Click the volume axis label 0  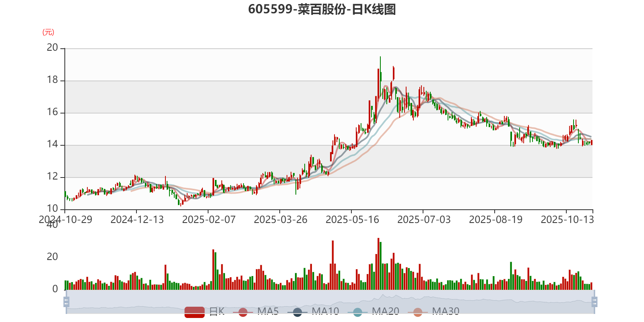click(x=55, y=289)
